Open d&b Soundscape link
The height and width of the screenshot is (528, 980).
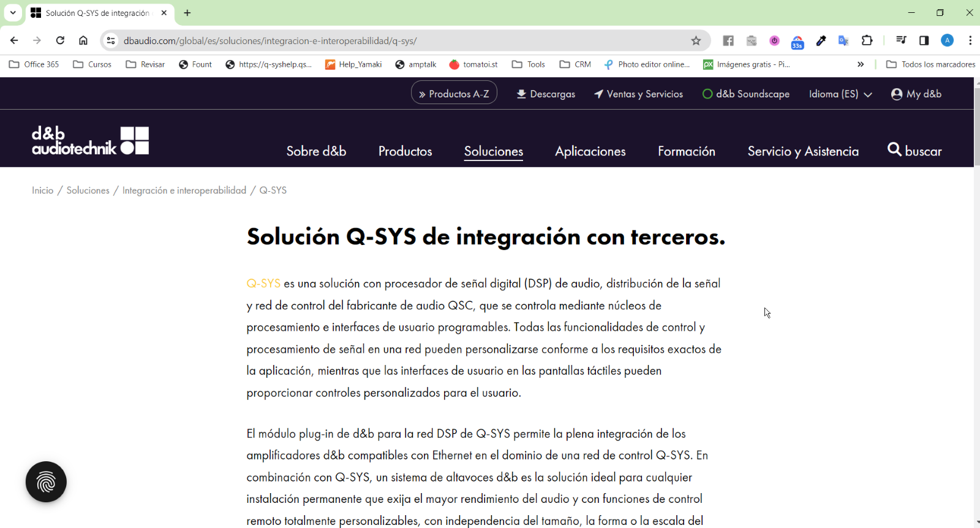click(746, 94)
